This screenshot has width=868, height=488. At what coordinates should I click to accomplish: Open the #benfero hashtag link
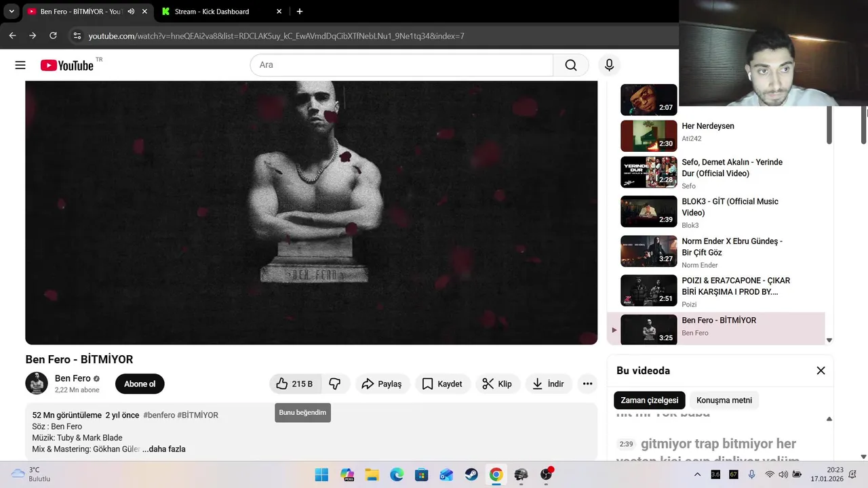(159, 415)
